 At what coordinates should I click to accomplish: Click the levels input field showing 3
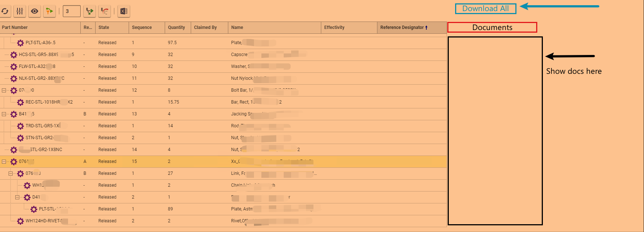72,11
